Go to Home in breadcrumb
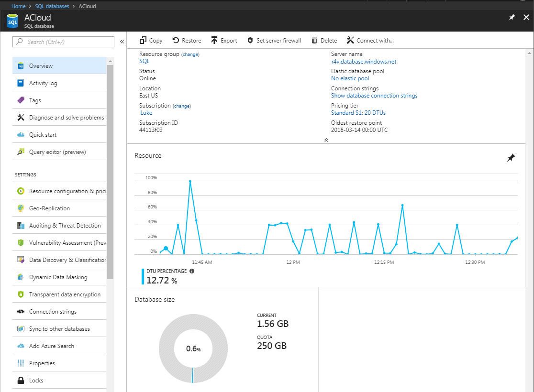The image size is (534, 392). [x=18, y=6]
